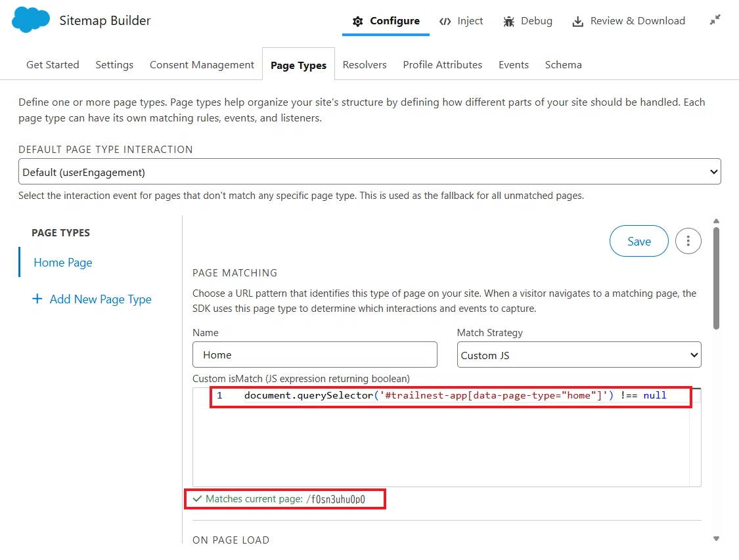Open the Match Strategy dropdown
The image size is (739, 560).
(579, 355)
